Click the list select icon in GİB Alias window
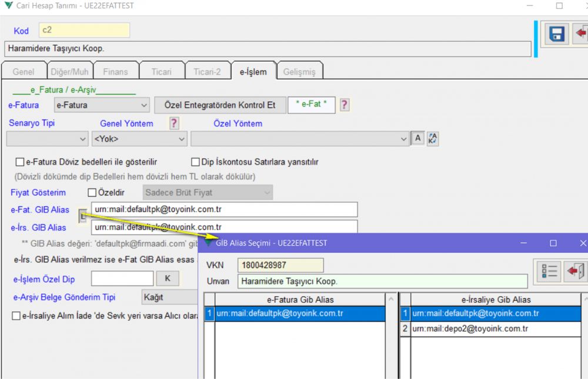The height and width of the screenshot is (379, 588). coord(548,271)
